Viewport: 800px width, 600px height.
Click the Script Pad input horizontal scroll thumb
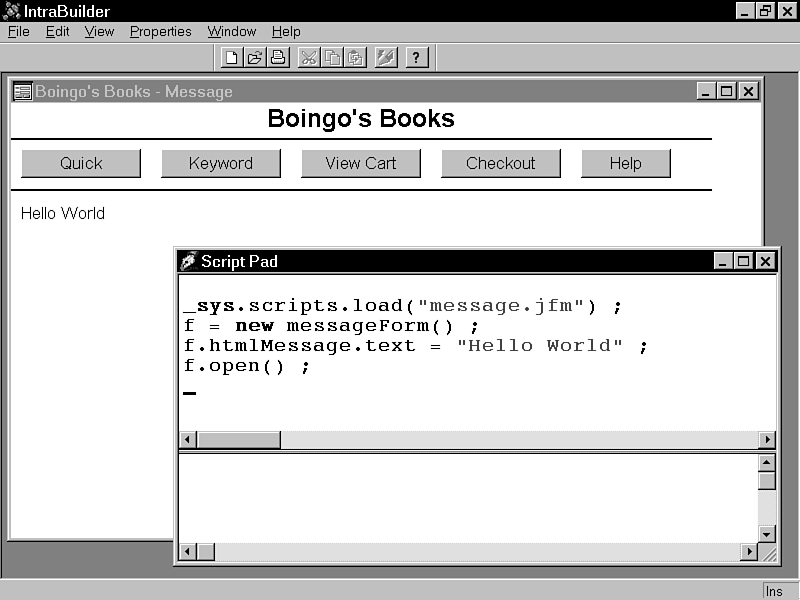tap(239, 439)
